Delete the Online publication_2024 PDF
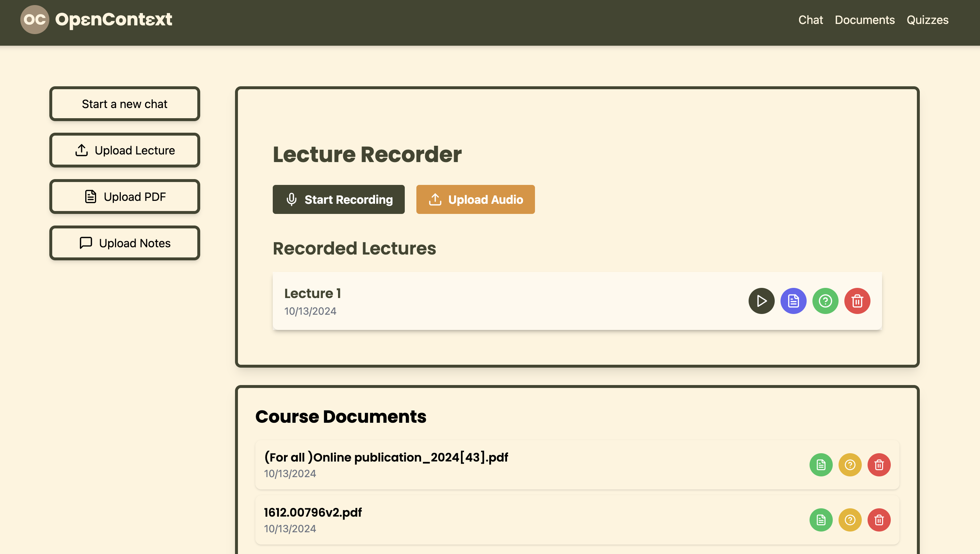The image size is (980, 554). click(879, 464)
